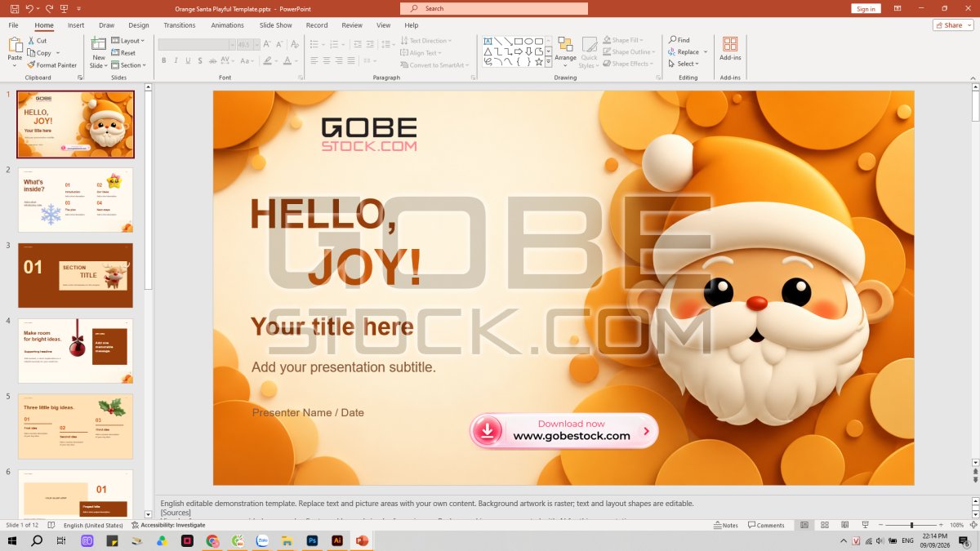980x551 pixels.
Task: Open Photoshop from the Windows taskbar
Action: (x=311, y=540)
